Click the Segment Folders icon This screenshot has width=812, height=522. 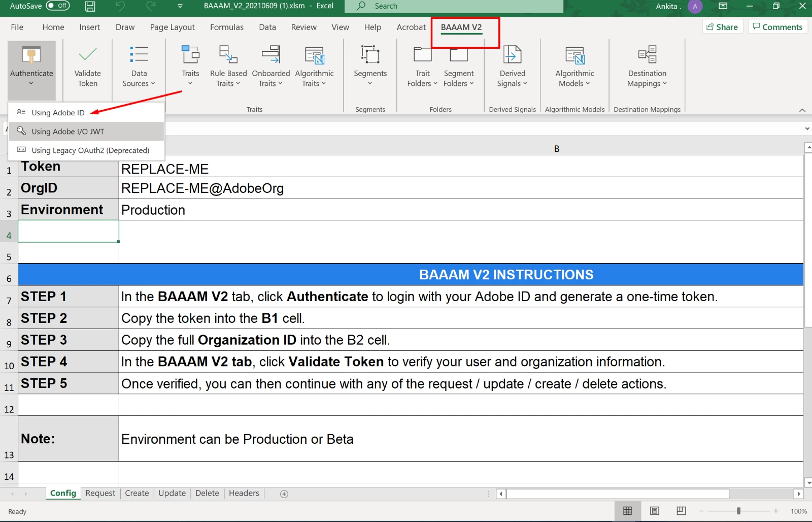[459, 54]
